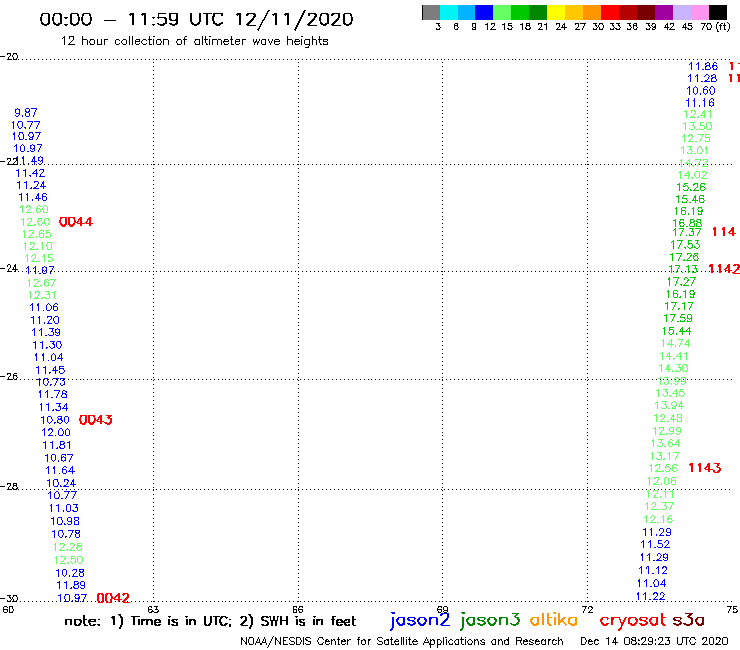Select the wave height value 16.88
The width and height of the screenshot is (740, 650).
687,223
